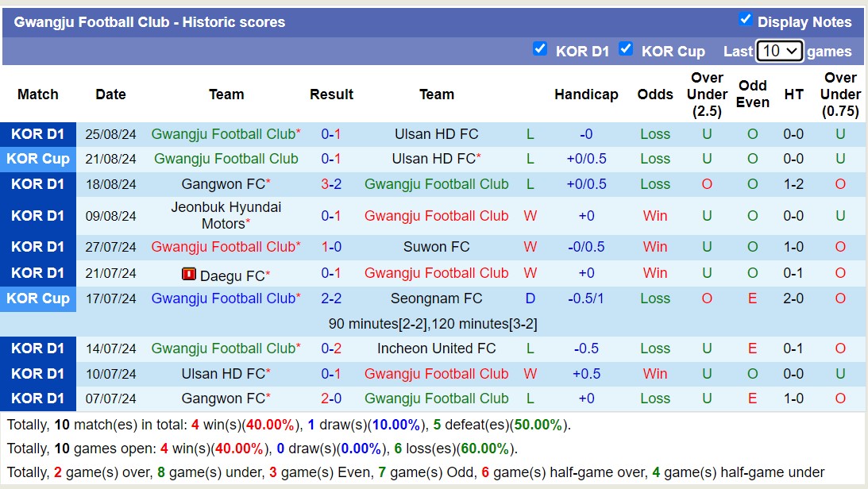868x489 pixels.
Task: Click the Over Under (2.5) column header
Action: point(707,94)
